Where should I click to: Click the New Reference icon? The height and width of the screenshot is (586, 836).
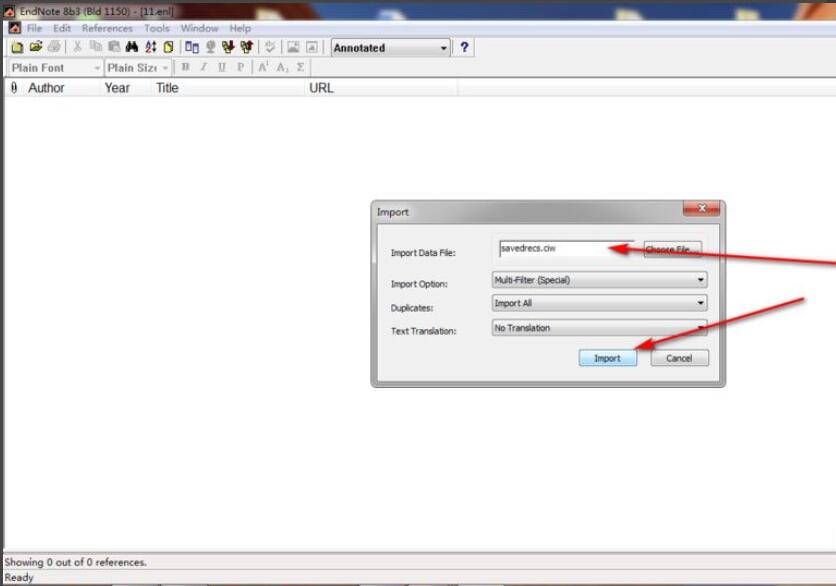[168, 47]
